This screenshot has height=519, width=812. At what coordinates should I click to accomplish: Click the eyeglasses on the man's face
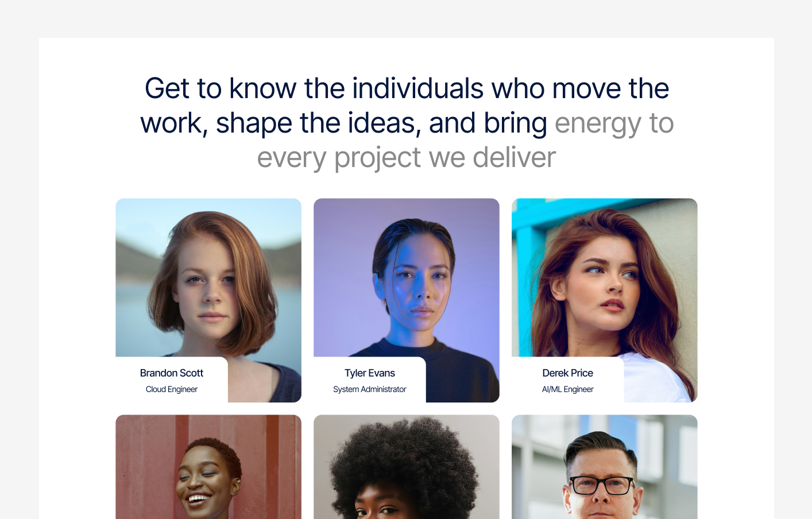(602, 485)
